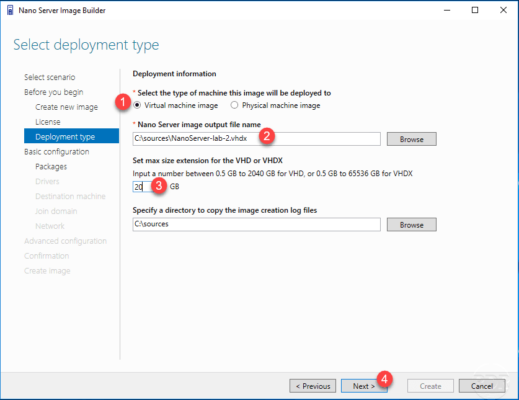Browse for the image output file
519x400 pixels.
[411, 139]
